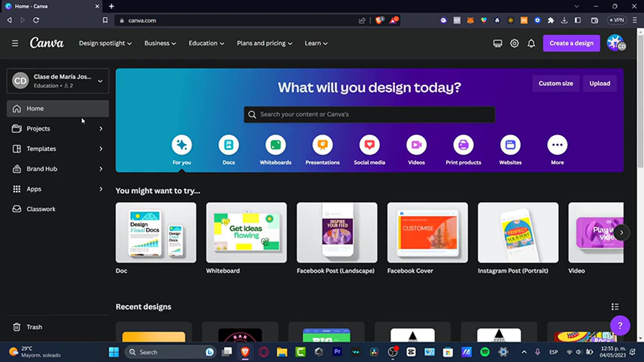Screen dimensions: 644x362
Task: Select the Social media category icon
Action: click(370, 145)
